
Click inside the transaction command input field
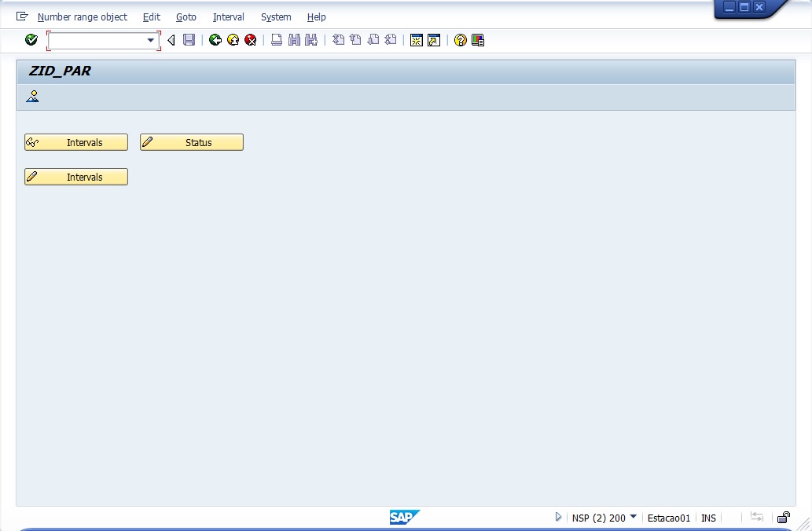[96, 40]
